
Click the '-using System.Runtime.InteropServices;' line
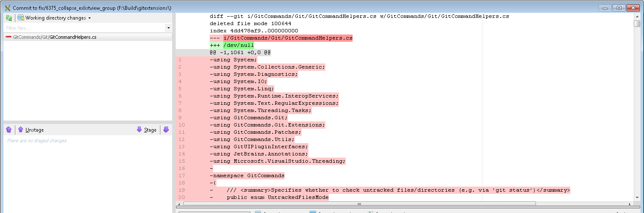(x=274, y=96)
